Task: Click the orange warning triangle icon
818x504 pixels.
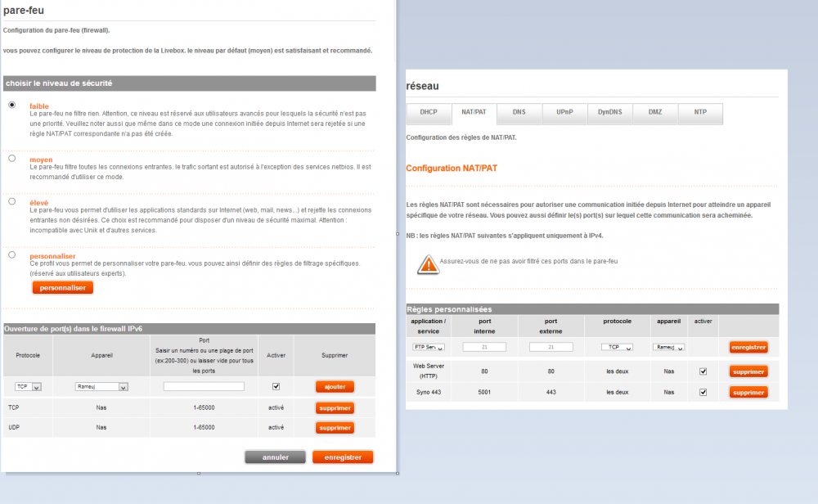Action: coord(428,264)
